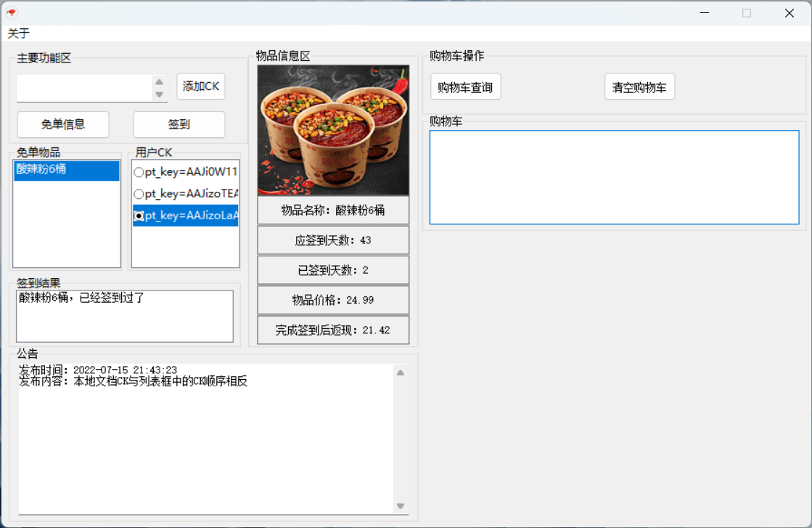Screen dimensions: 812x528
Task: Click the 添加CK button
Action: [x=201, y=86]
